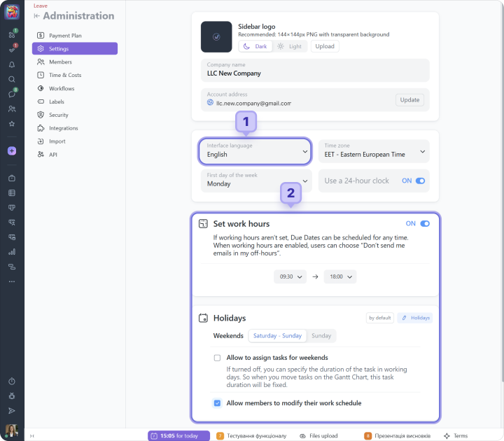The height and width of the screenshot is (441, 504).
Task: Open favorites star icon in left sidebar
Action: click(x=12, y=124)
